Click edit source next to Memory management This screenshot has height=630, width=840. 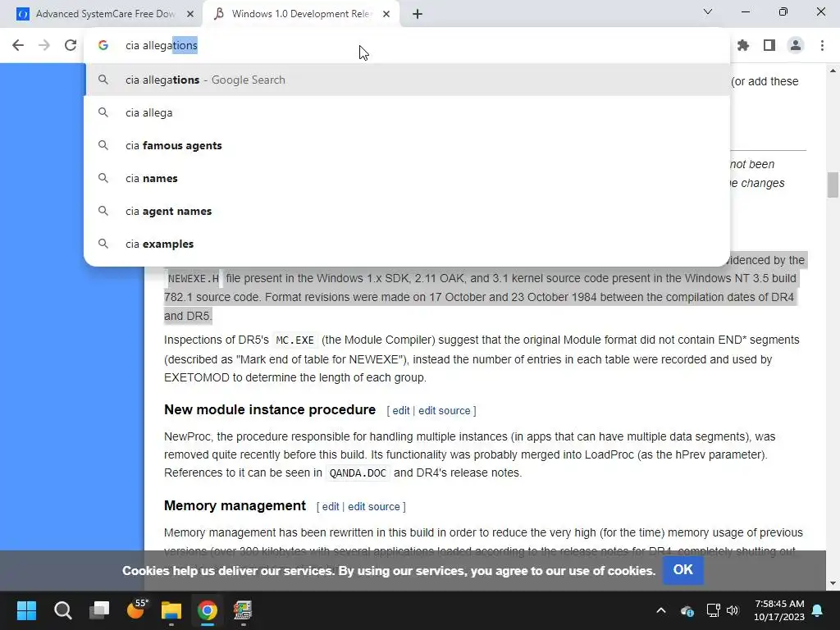click(x=374, y=507)
